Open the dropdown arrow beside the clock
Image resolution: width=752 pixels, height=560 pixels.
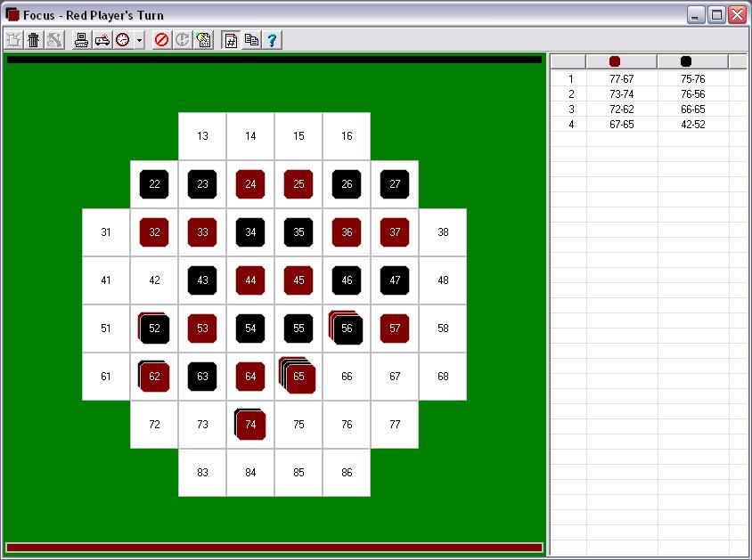(140, 40)
